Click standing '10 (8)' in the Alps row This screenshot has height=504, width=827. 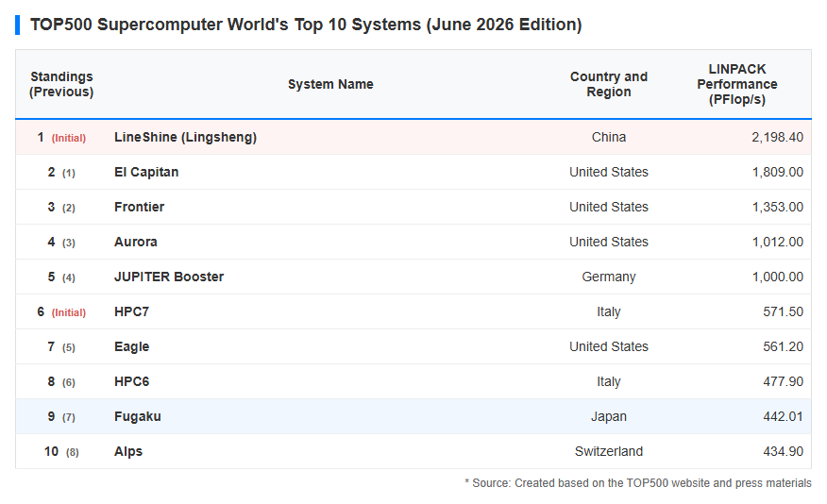tap(61, 452)
